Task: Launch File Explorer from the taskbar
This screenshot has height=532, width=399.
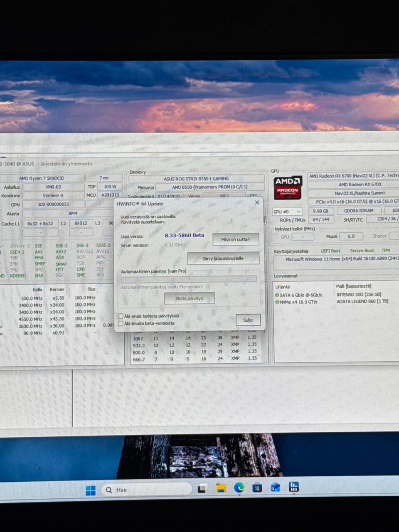Action: pyautogui.click(x=221, y=488)
